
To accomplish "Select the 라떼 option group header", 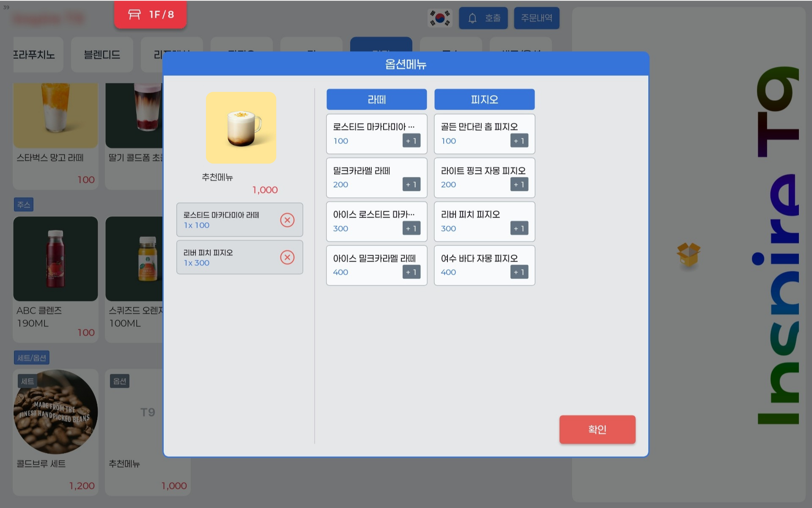I will tap(376, 99).
